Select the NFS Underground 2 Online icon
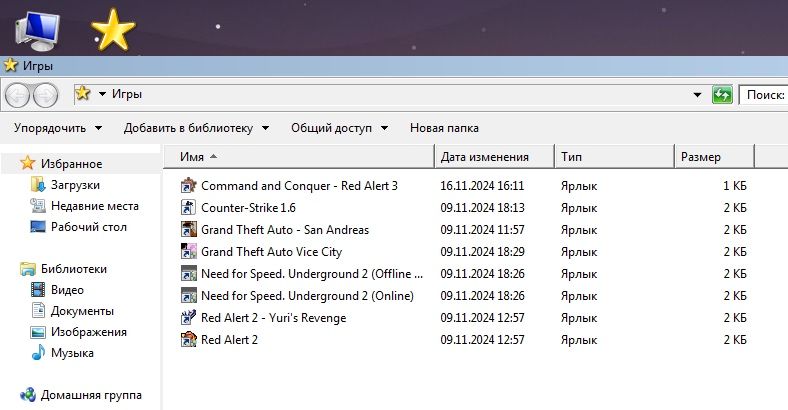This screenshot has height=410, width=788. point(188,296)
